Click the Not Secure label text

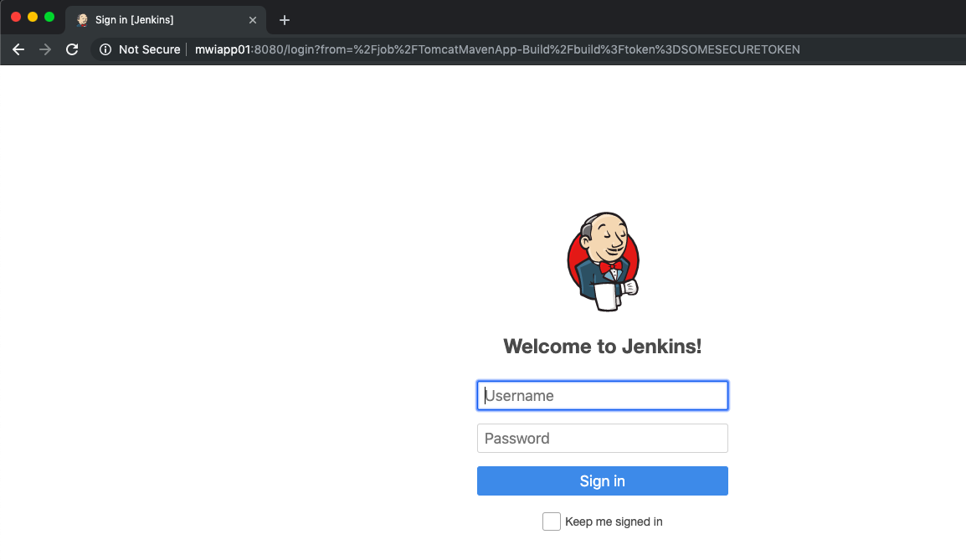149,49
